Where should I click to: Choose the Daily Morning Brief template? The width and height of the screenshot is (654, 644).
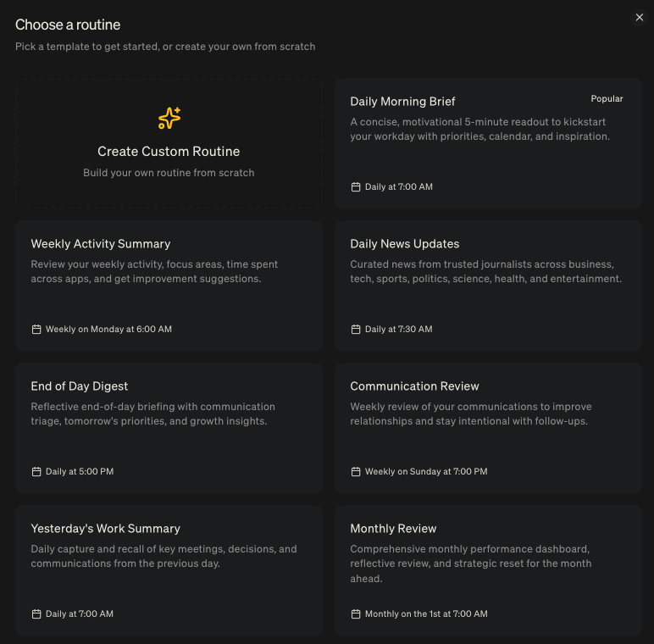click(x=402, y=102)
